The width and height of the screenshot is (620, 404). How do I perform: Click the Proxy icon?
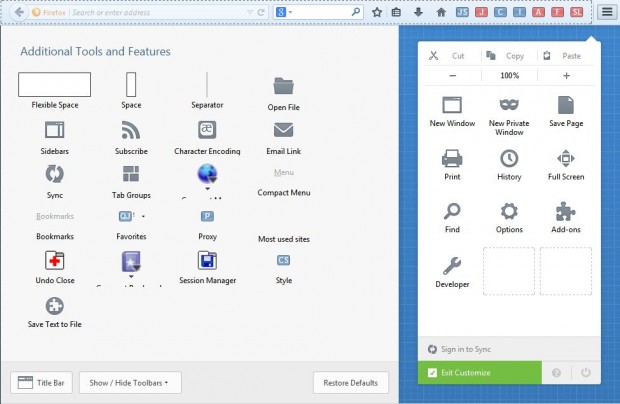tap(207, 216)
